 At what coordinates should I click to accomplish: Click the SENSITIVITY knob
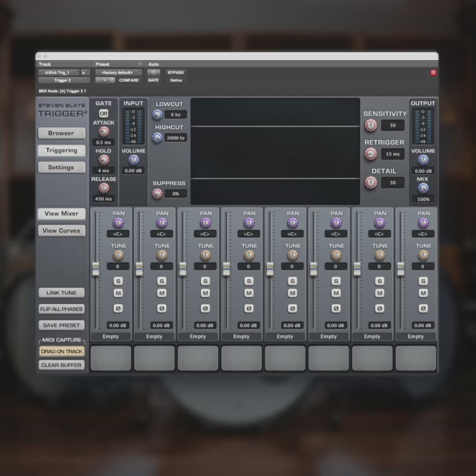point(370,125)
